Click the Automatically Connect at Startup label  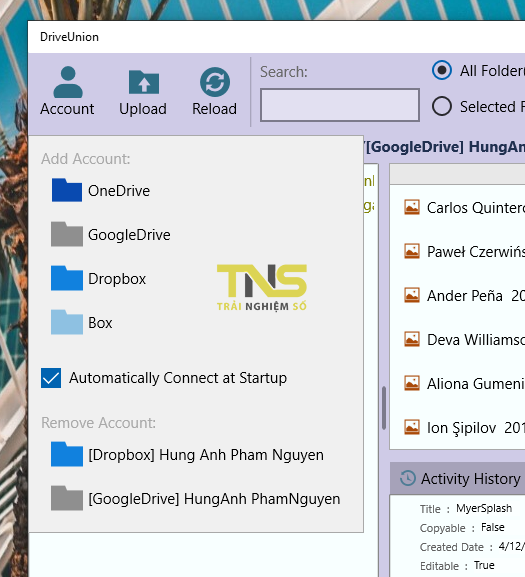(178, 378)
